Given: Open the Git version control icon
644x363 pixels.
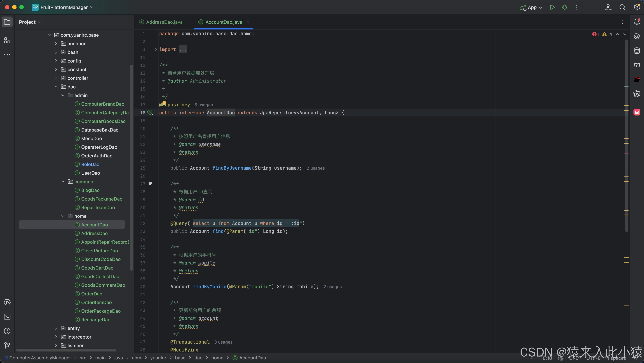Looking at the screenshot, I should tap(7, 345).
